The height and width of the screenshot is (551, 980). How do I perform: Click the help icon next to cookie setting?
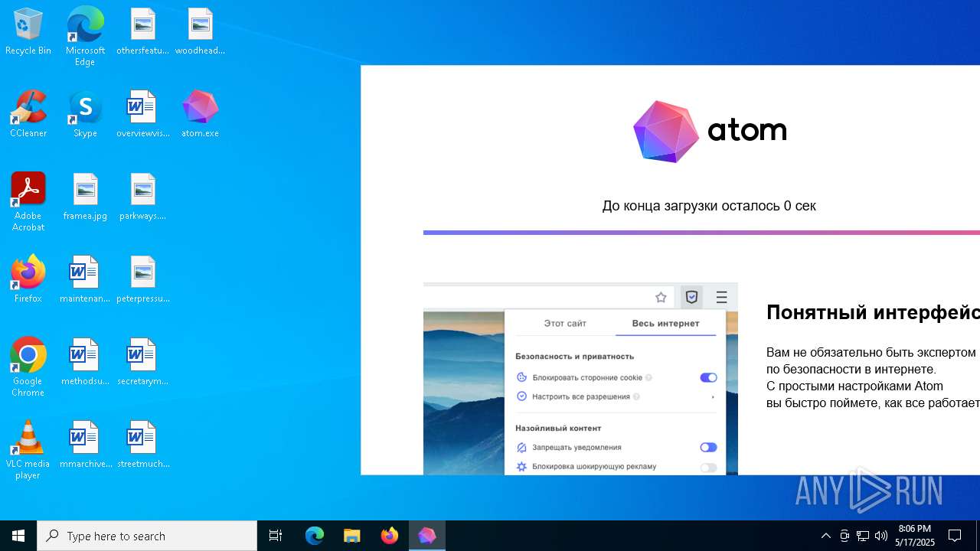coord(648,377)
